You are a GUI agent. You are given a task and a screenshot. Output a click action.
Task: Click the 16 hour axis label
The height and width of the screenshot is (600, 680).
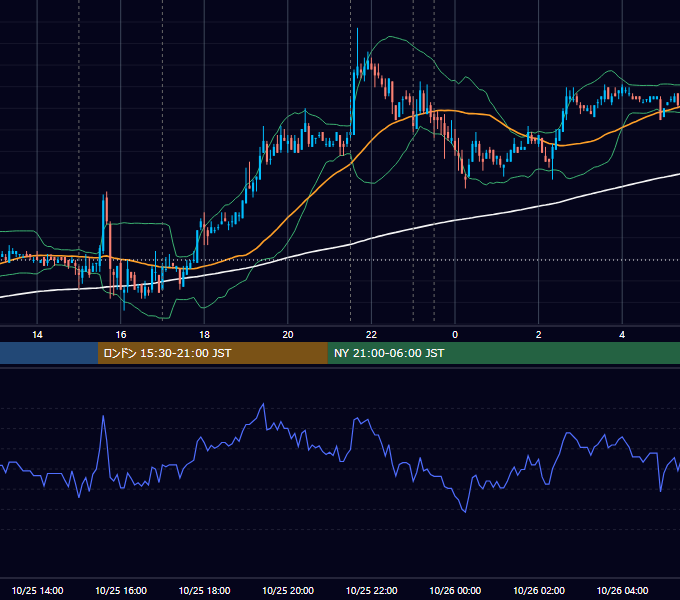click(x=121, y=335)
